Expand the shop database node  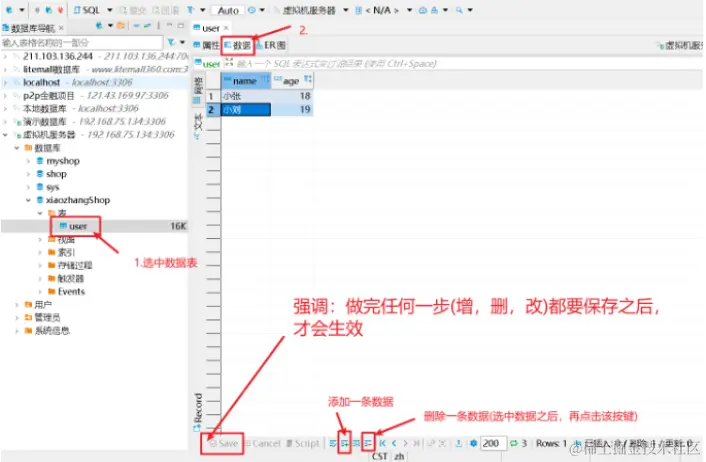[28, 174]
